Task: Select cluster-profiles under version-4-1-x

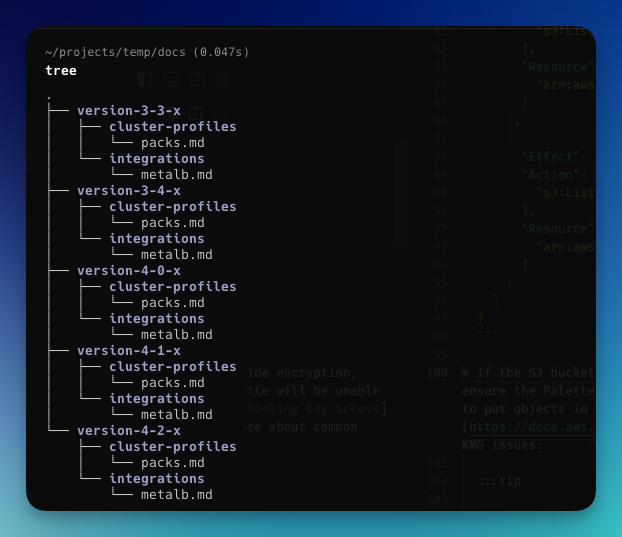Action: (173, 367)
